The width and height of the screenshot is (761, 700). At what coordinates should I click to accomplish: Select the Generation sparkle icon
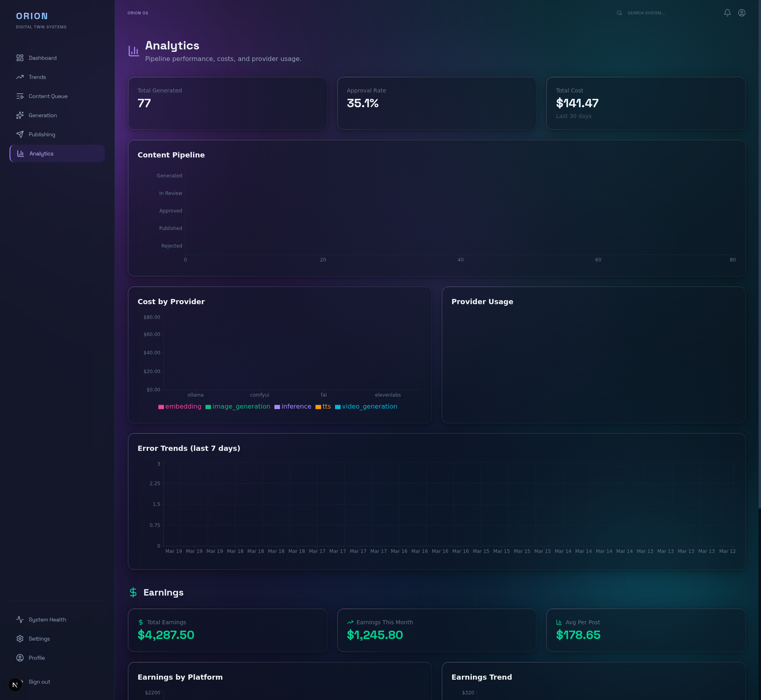coord(20,115)
